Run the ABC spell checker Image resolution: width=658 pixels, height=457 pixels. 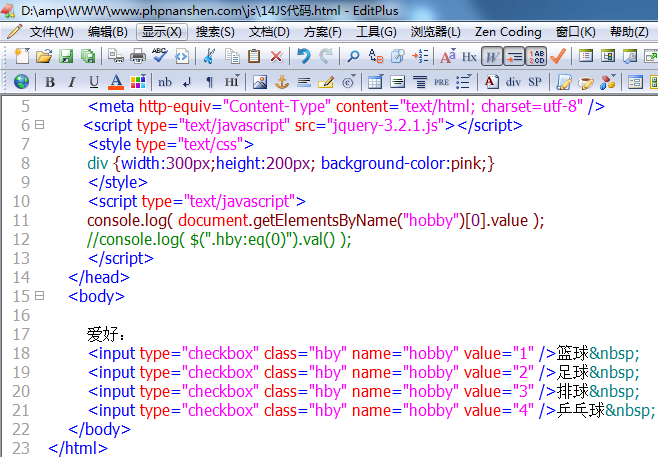[x=159, y=55]
